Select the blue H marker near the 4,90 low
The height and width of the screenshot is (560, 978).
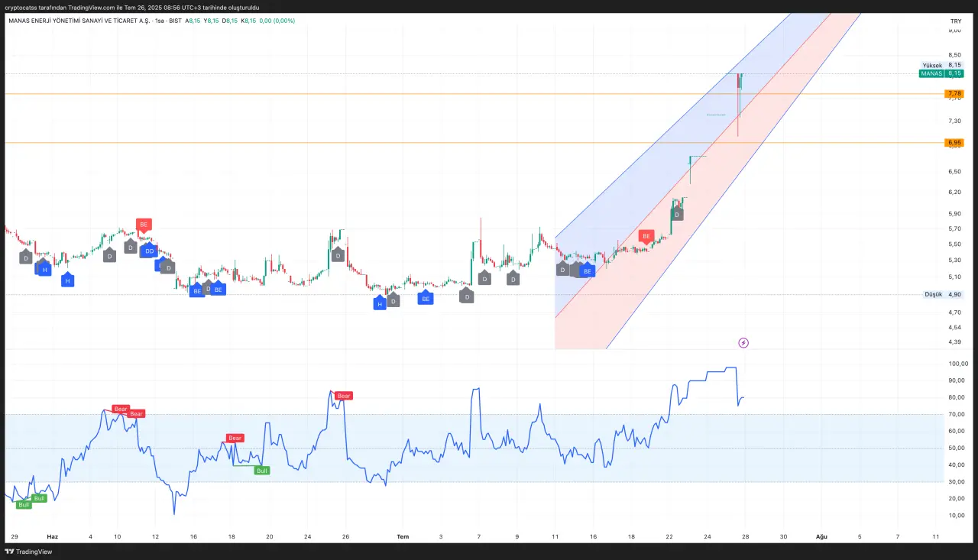pyautogui.click(x=379, y=303)
